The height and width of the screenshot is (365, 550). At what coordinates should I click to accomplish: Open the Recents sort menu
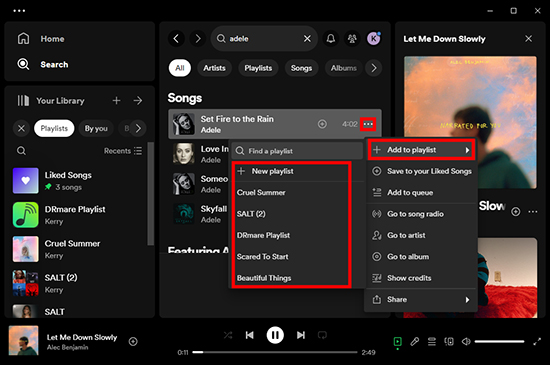123,151
